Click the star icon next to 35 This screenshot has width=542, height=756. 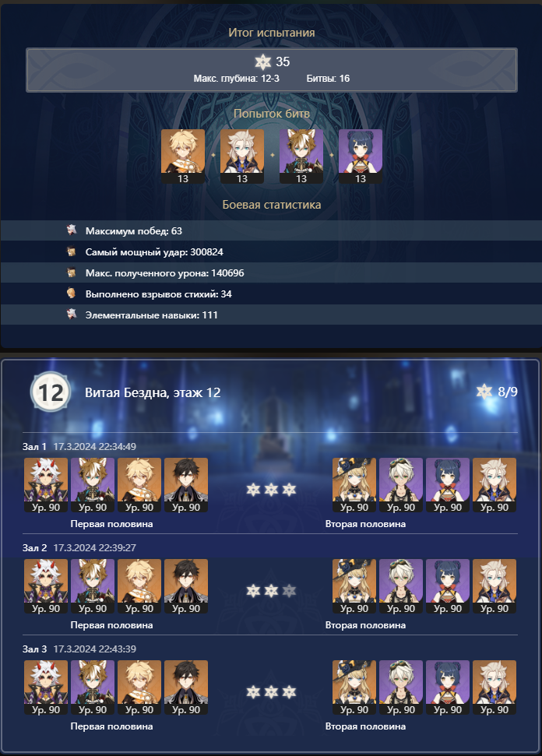[262, 62]
